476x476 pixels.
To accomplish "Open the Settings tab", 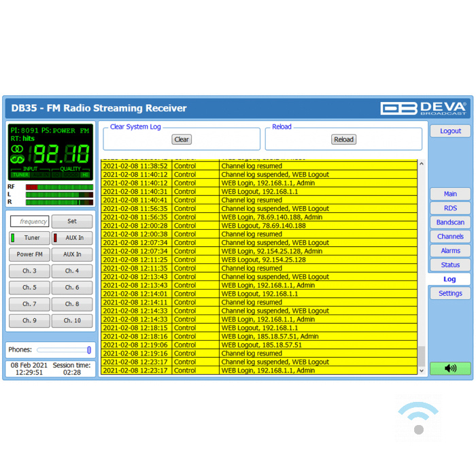I will 450,293.
